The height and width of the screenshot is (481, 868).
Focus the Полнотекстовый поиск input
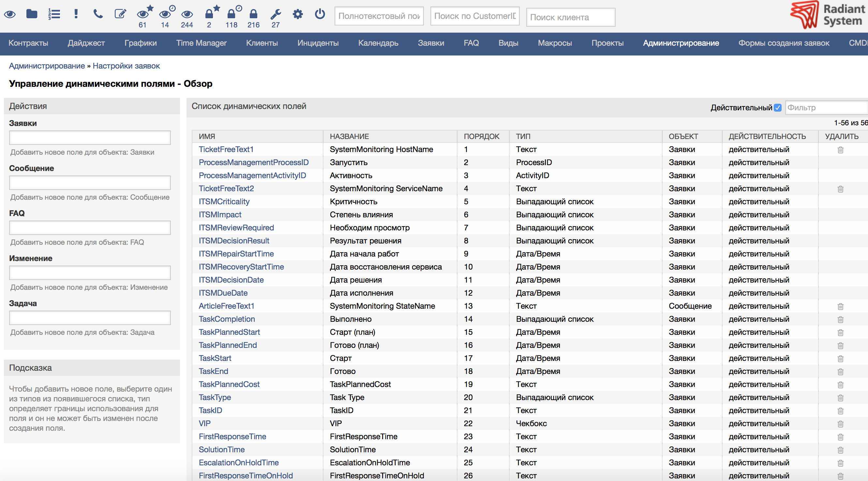(x=379, y=16)
